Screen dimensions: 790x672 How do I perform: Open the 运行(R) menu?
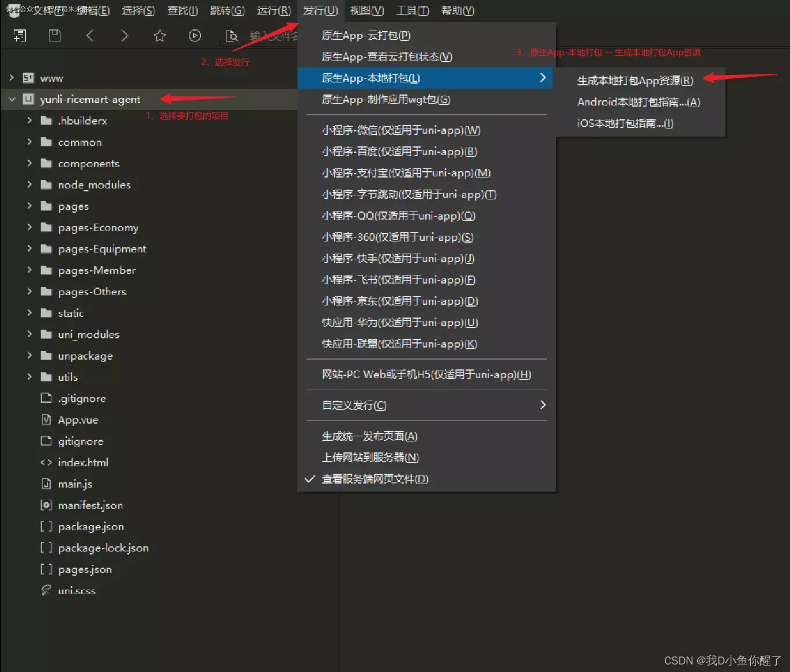click(x=274, y=11)
